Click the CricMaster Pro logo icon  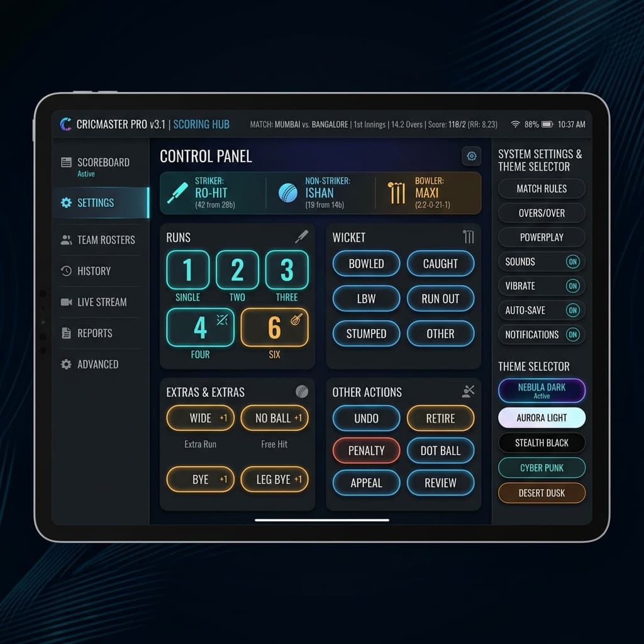66,124
